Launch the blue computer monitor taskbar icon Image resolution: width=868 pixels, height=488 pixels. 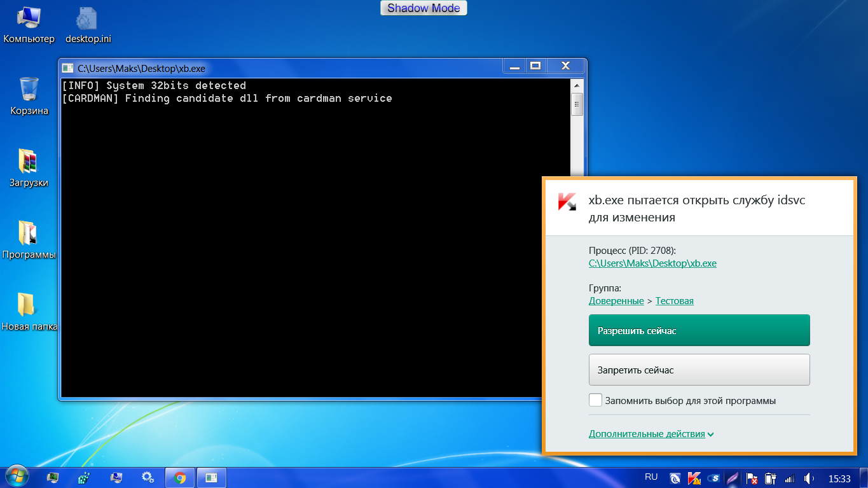click(116, 477)
